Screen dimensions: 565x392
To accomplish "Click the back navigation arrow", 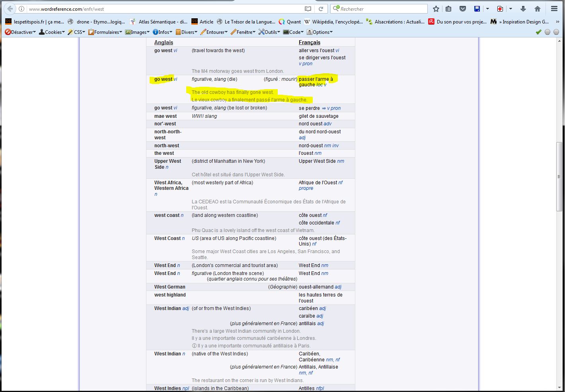I will click(10, 9).
